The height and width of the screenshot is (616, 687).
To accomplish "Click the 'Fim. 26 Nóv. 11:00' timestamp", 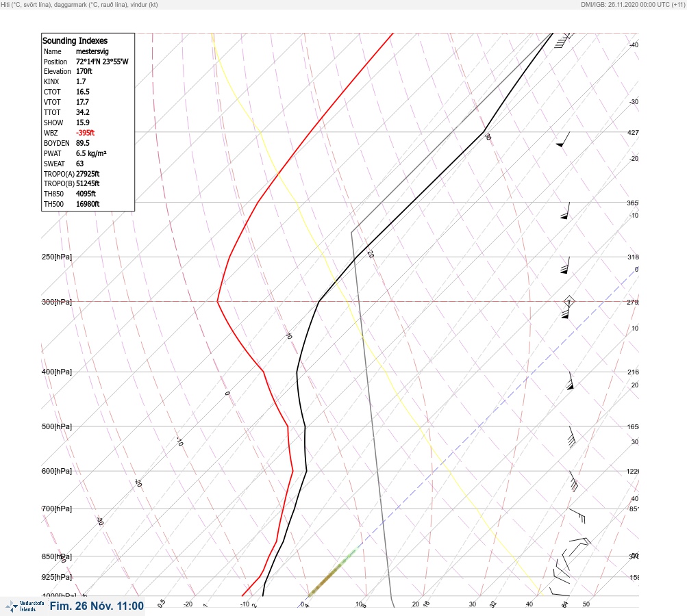I will pos(97,606).
